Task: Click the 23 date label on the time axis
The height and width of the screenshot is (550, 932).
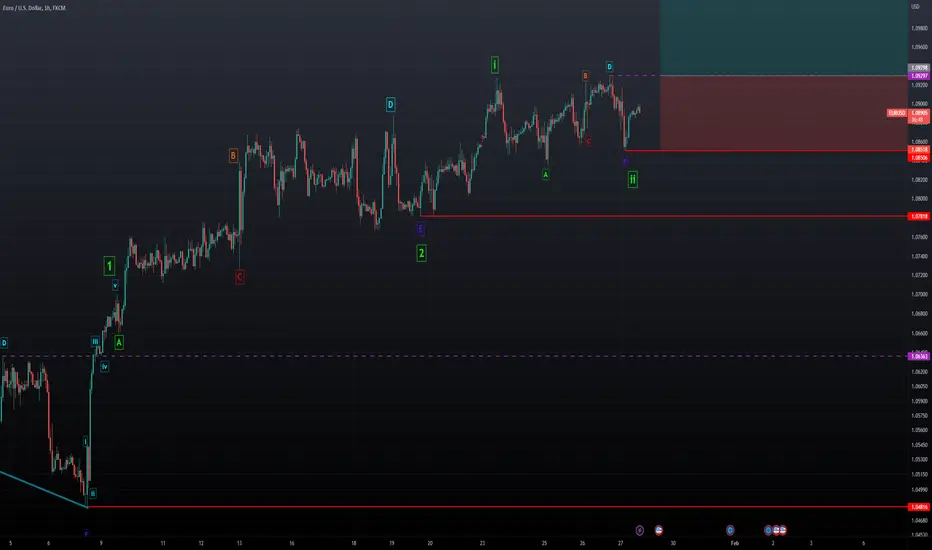Action: 483,543
